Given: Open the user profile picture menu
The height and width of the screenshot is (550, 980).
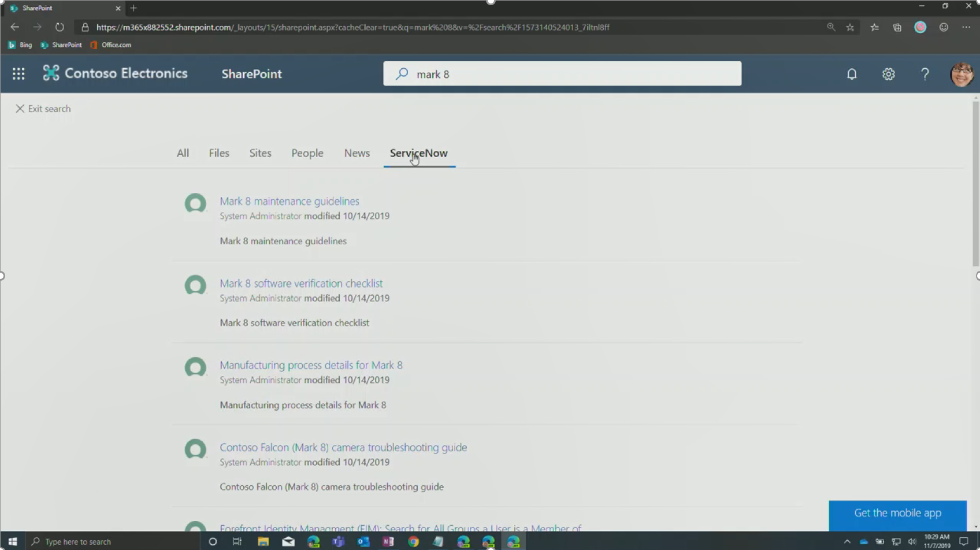Looking at the screenshot, I should 962,74.
